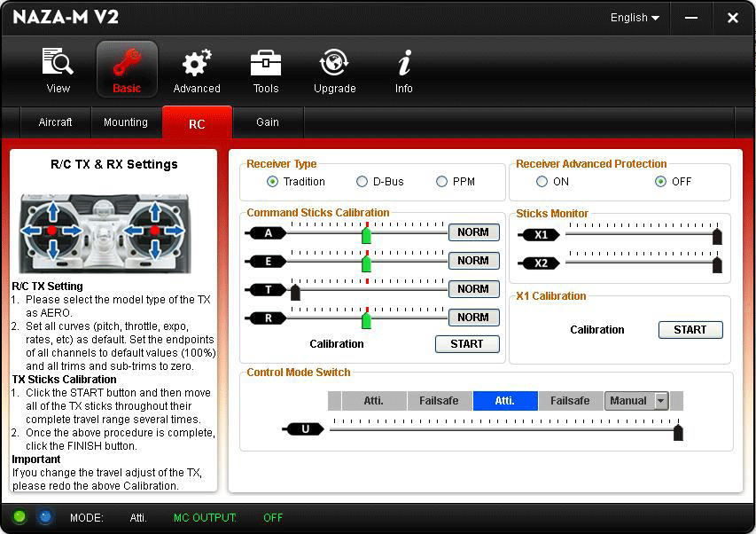Click the transmitter sticks diagram image
This screenshot has height=534, width=756.
tap(104, 231)
